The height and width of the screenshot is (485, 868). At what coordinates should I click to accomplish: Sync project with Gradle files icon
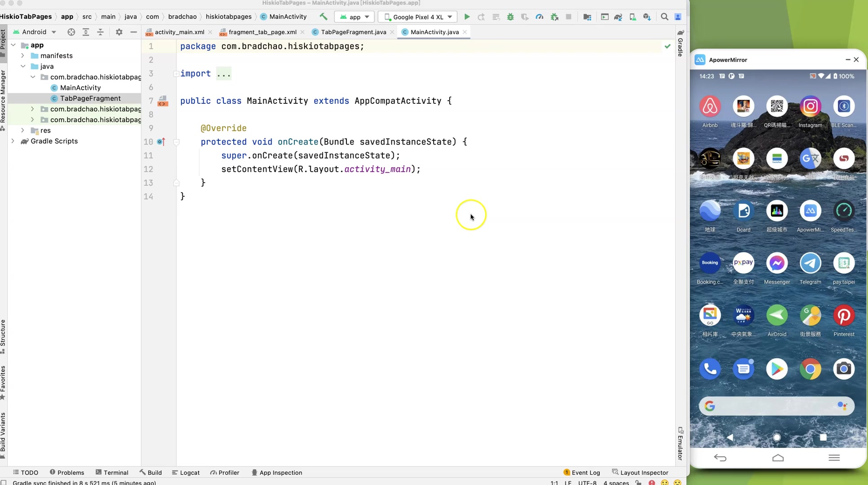point(618,17)
